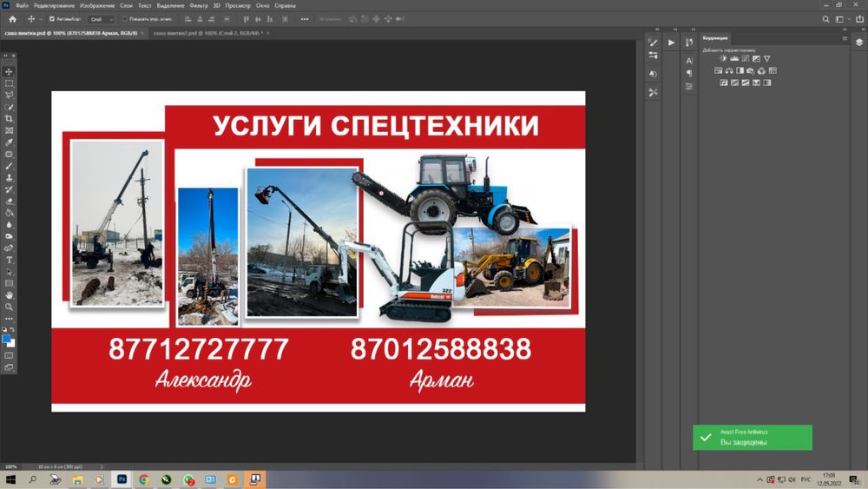
Task: Select the Rectangular Marquee tool
Action: (x=9, y=83)
